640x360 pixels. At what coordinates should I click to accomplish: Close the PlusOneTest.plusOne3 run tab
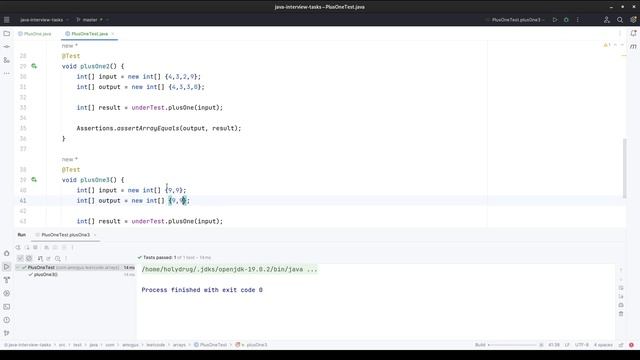(x=95, y=235)
